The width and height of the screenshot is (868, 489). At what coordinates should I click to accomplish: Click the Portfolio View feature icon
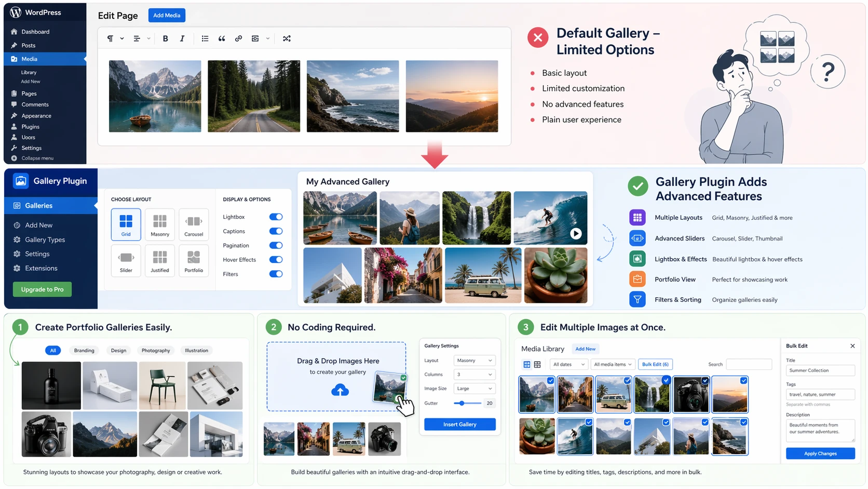point(637,279)
